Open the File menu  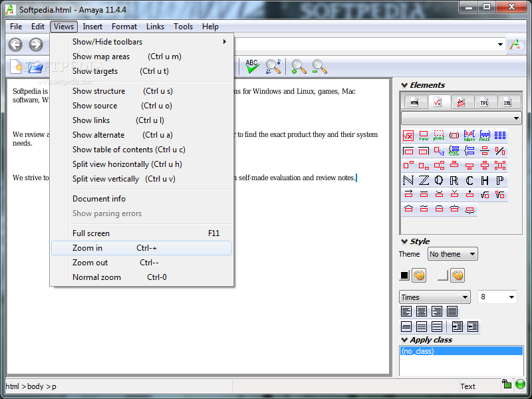tap(16, 27)
